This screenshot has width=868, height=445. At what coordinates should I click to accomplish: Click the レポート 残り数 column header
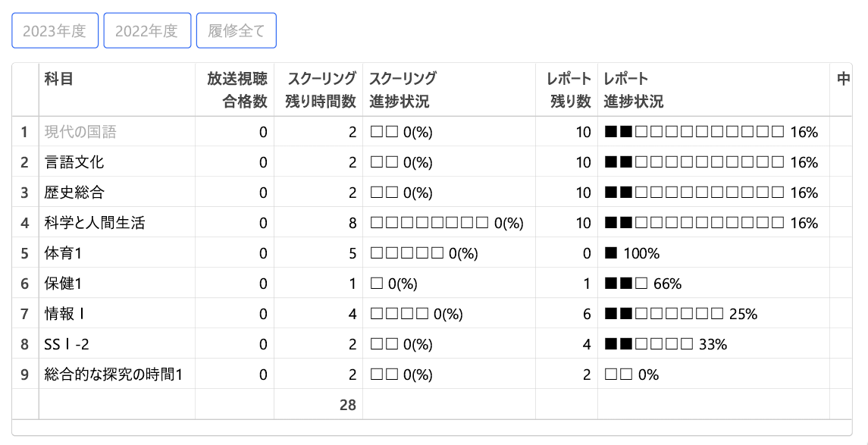(x=569, y=89)
